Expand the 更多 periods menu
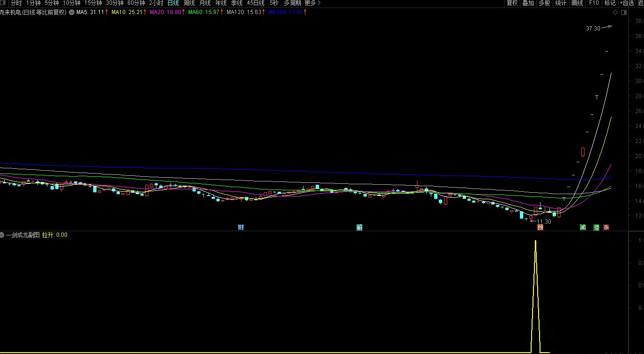 click(312, 3)
